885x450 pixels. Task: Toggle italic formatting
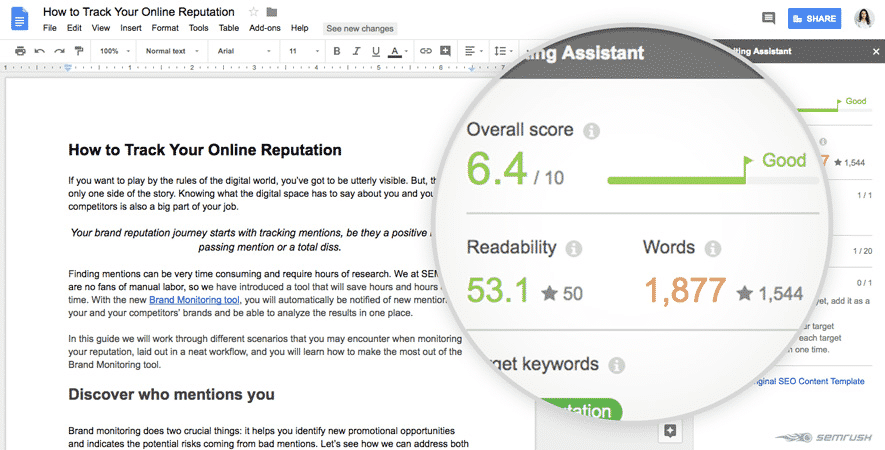355,50
